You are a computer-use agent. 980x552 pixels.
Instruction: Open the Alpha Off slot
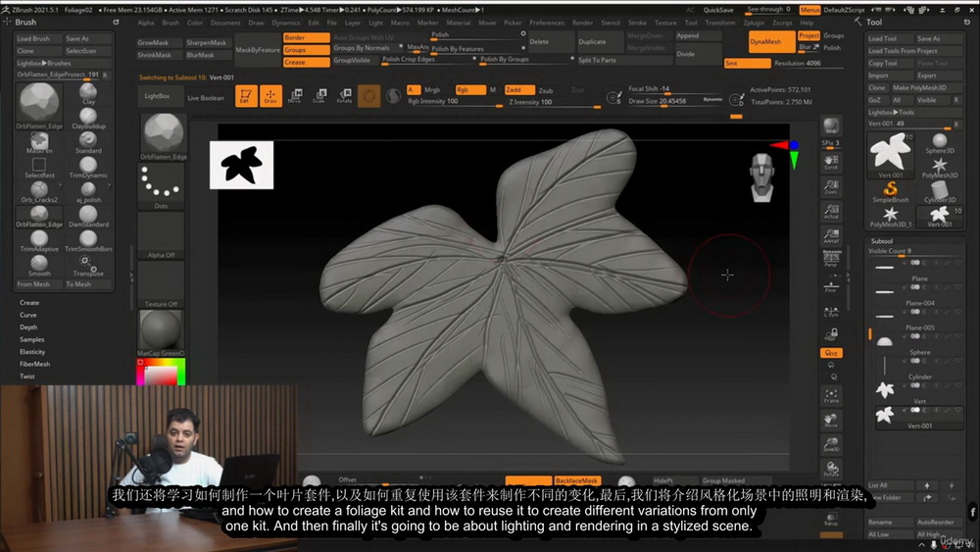tap(161, 235)
